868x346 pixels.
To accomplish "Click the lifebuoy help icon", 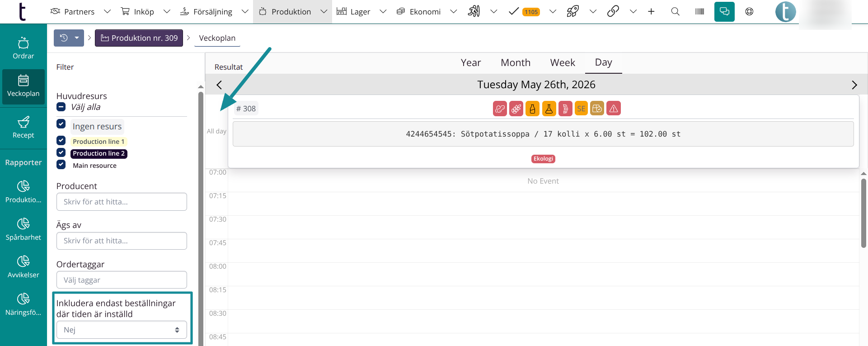I will tap(749, 11).
